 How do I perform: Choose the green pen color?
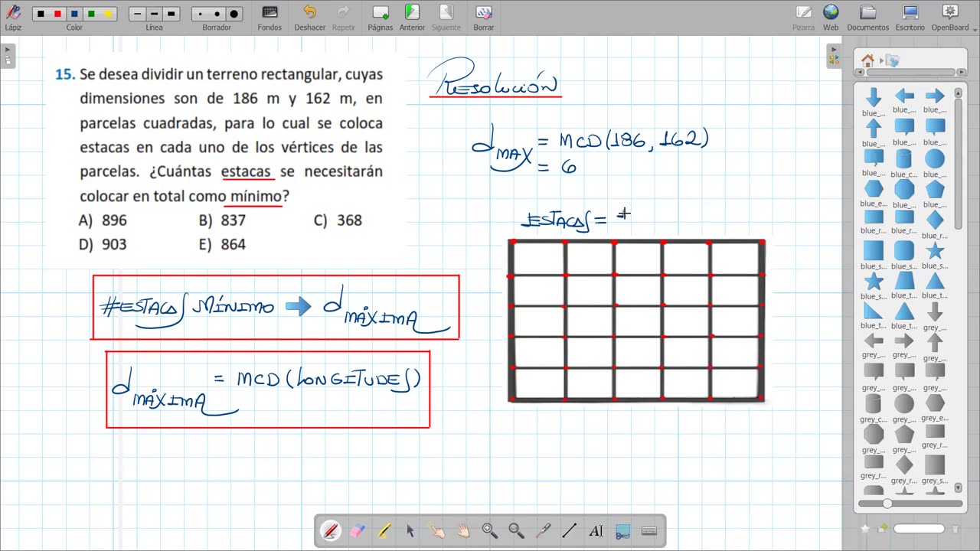[91, 14]
